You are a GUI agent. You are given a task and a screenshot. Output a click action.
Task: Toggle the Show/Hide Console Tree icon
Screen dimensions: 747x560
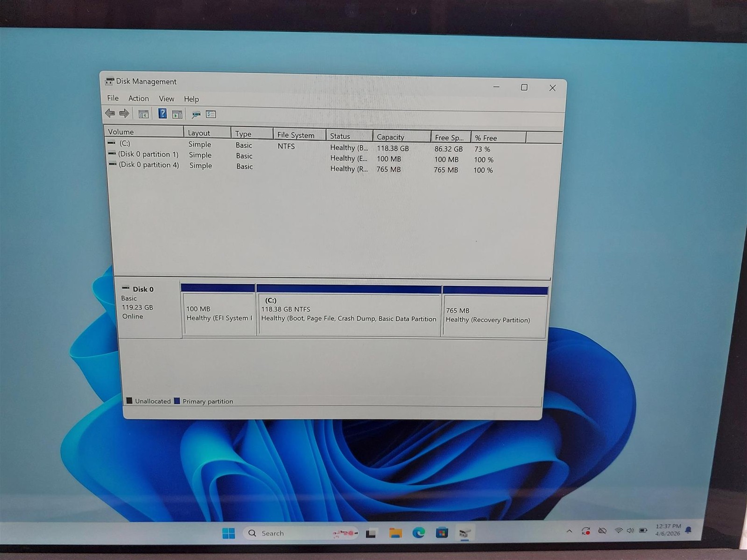point(143,113)
